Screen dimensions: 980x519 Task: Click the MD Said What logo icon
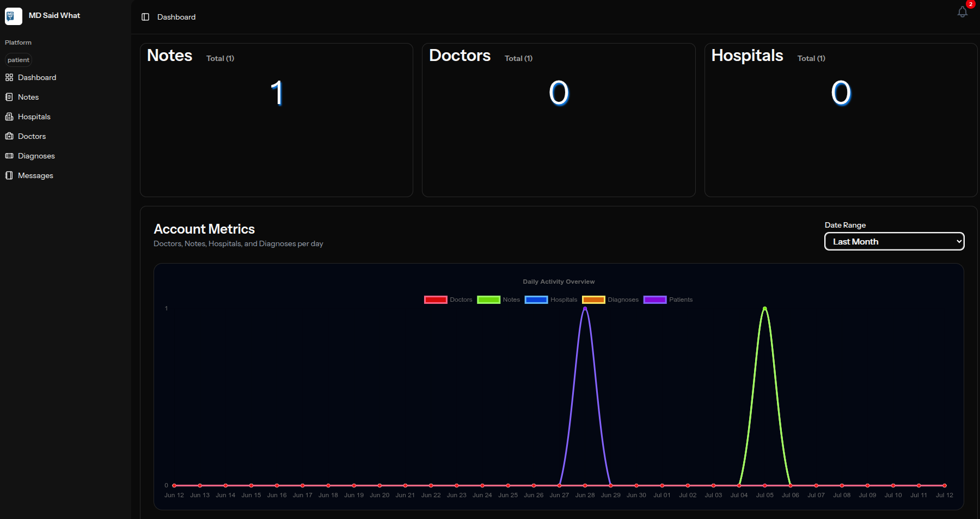pyautogui.click(x=14, y=16)
